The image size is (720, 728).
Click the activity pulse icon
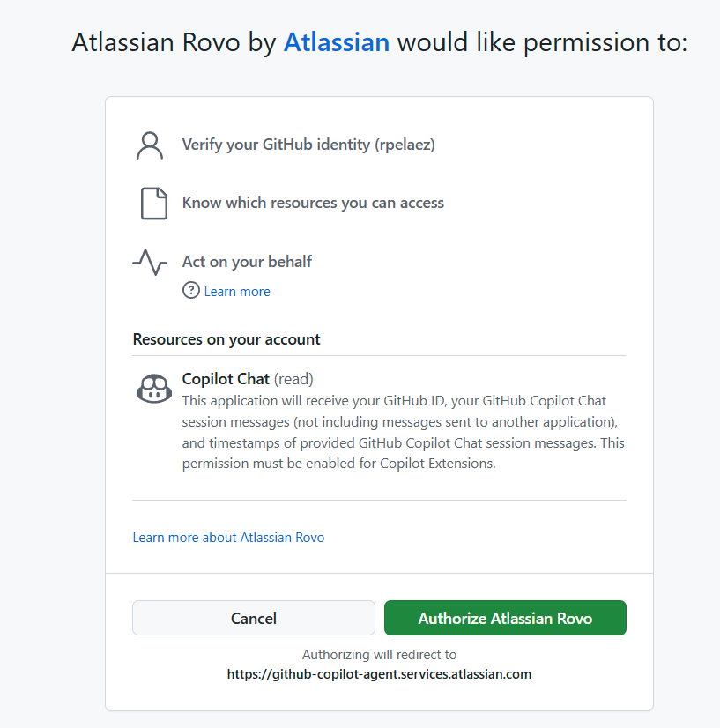click(150, 261)
